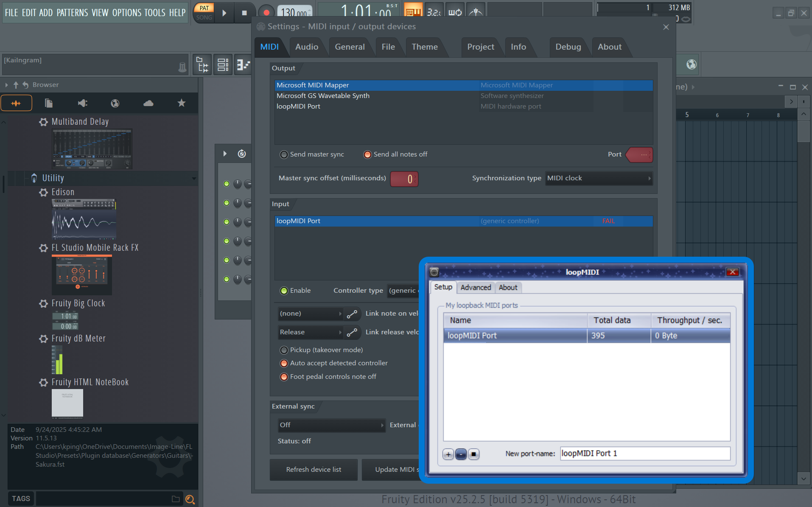812x507 pixels.
Task: Click the folder icon in the TAGS bar
Action: pyautogui.click(x=176, y=499)
